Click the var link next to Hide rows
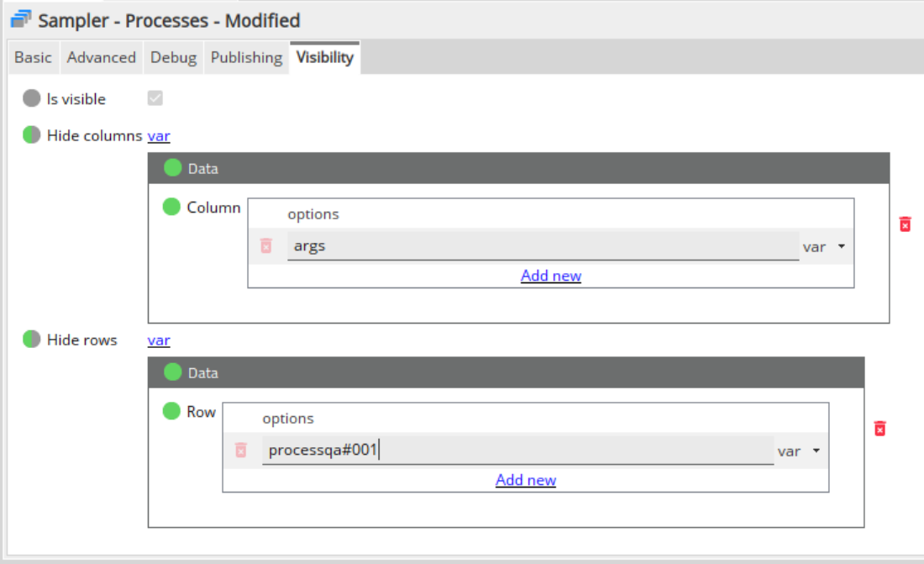The height and width of the screenshot is (564, 924). tap(159, 340)
